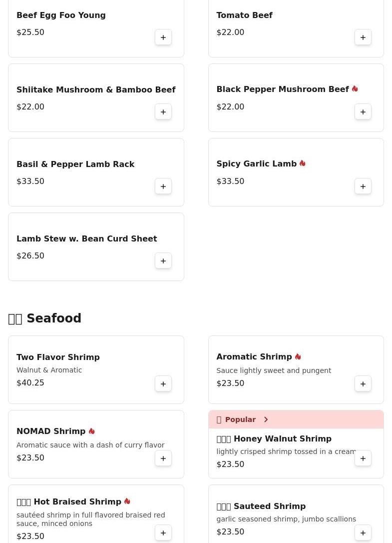Viewport: 392px width, 543px height.
Task: Click the spicy flame icon on Spicy Garlic Lamb
Action: 303,163
